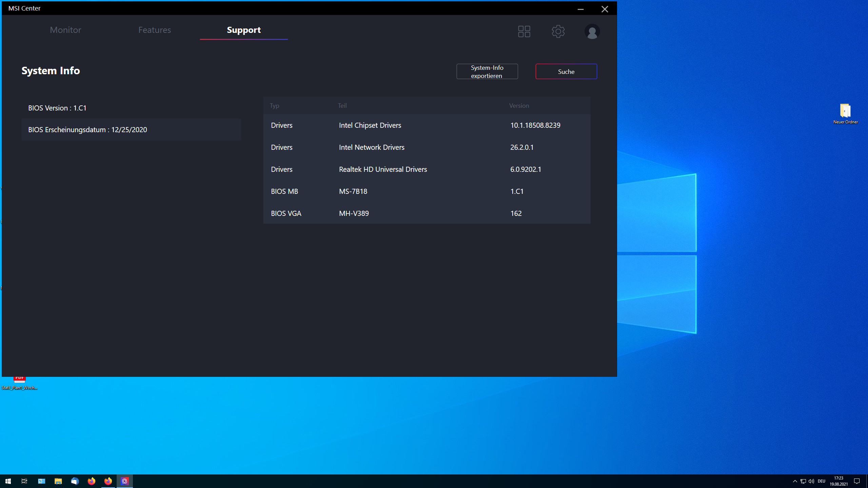
Task: Open the volume speaker tray icon
Action: [811, 481]
